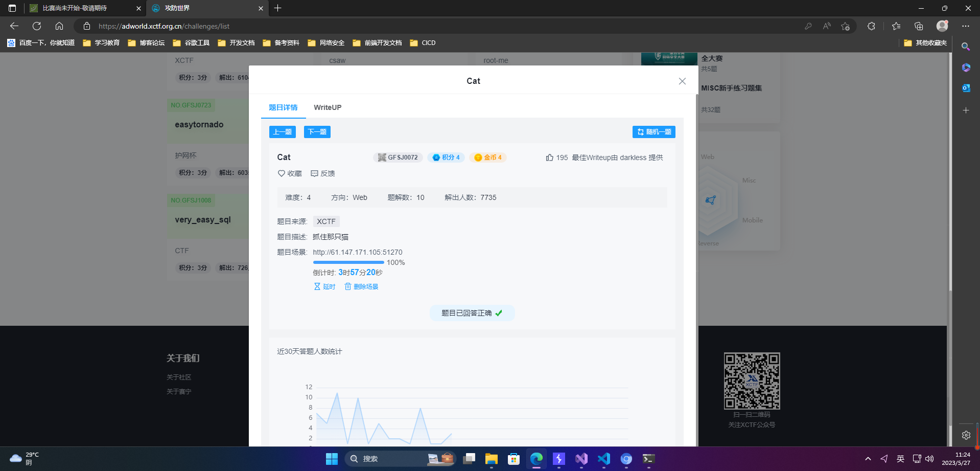Click the 积分 4 points badge

coord(446,158)
